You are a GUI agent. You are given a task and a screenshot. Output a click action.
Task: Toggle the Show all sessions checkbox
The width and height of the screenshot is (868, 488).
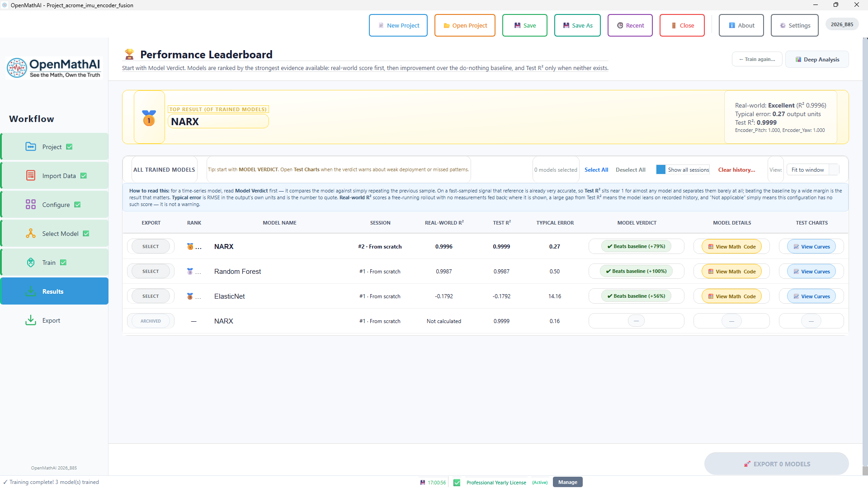pyautogui.click(x=661, y=169)
